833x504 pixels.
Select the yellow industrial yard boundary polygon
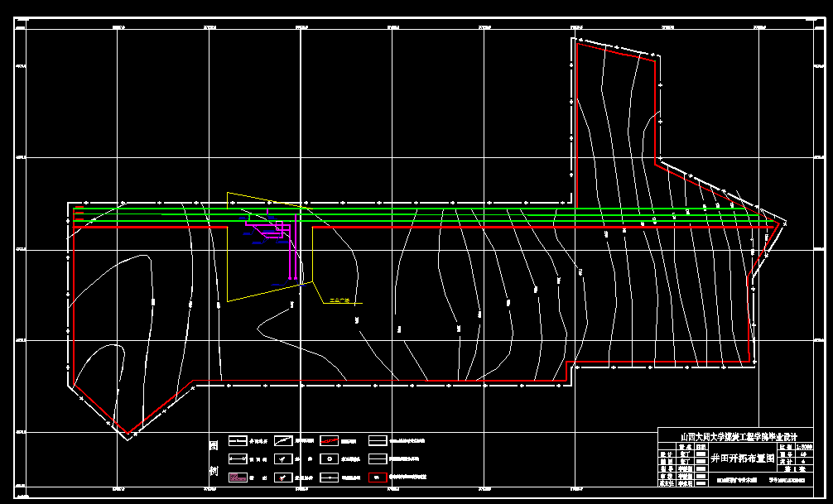270,247
